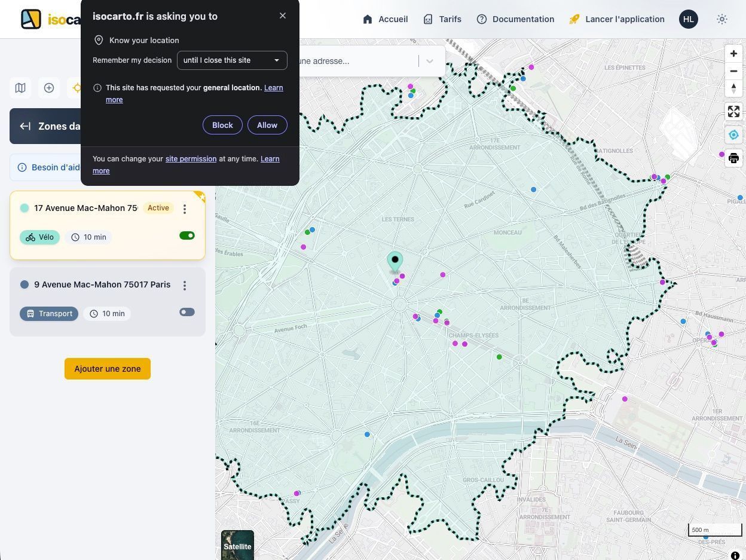
Task: Print the map with printer icon
Action: click(733, 158)
